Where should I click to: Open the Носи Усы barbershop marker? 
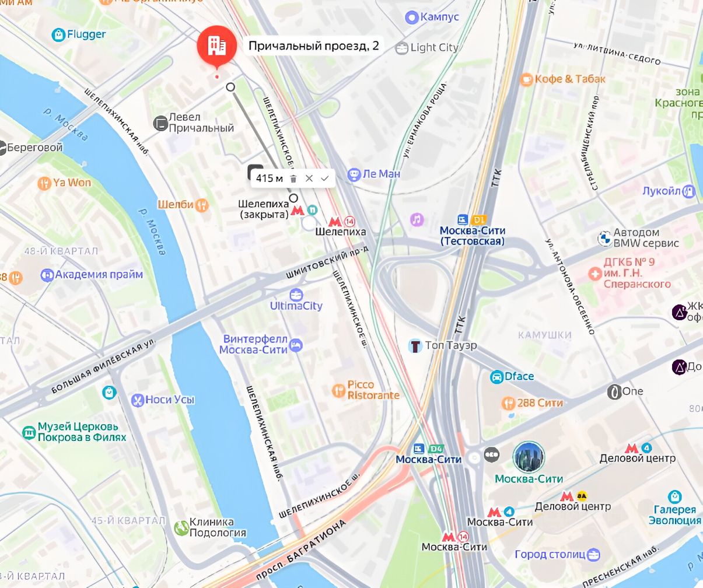pos(138,400)
